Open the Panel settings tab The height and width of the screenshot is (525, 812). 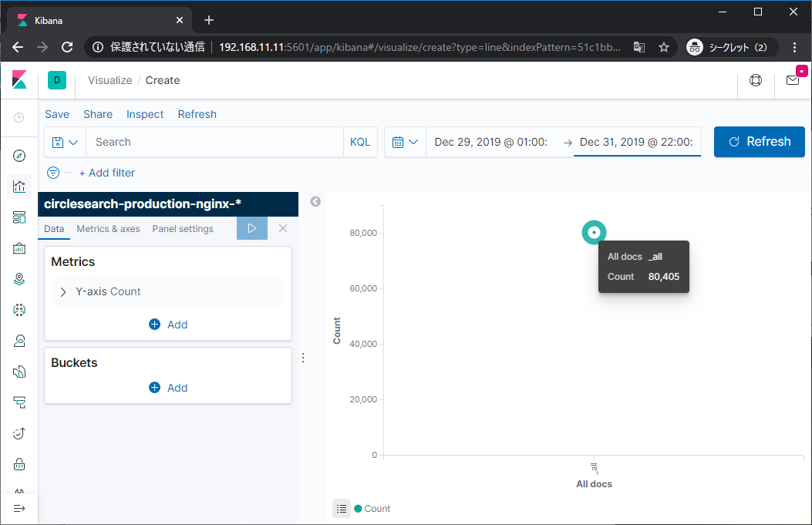(x=182, y=229)
